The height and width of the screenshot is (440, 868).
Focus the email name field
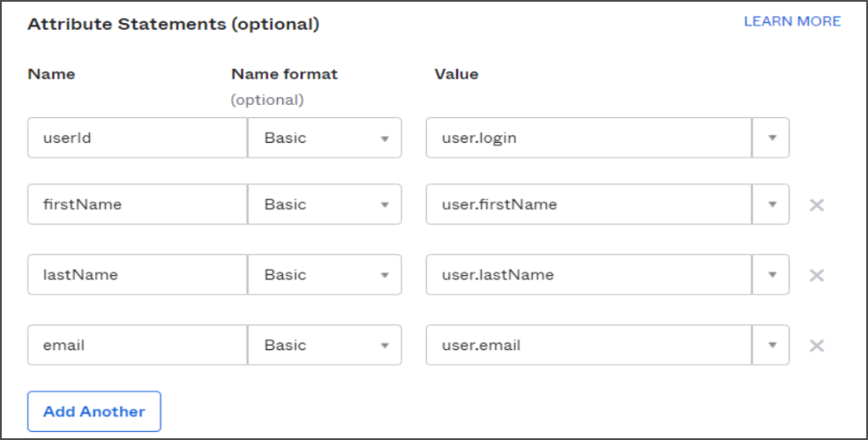coord(138,345)
